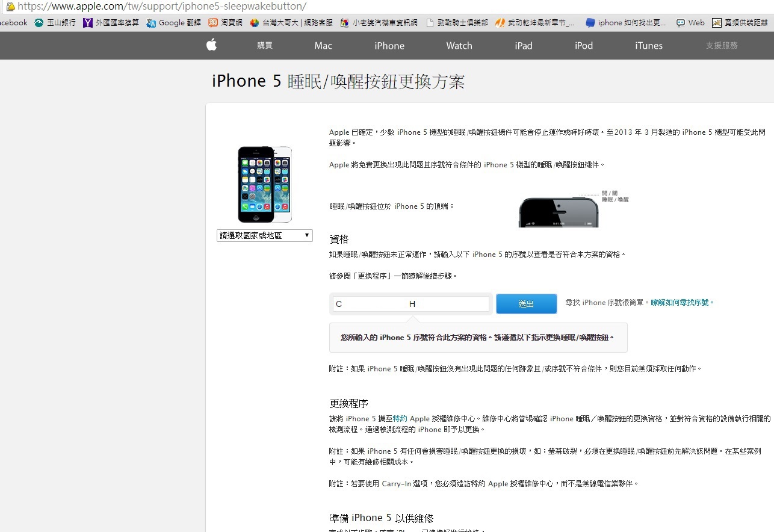Image resolution: width=774 pixels, height=532 pixels.
Task: Go to the Mac section
Action: (323, 46)
